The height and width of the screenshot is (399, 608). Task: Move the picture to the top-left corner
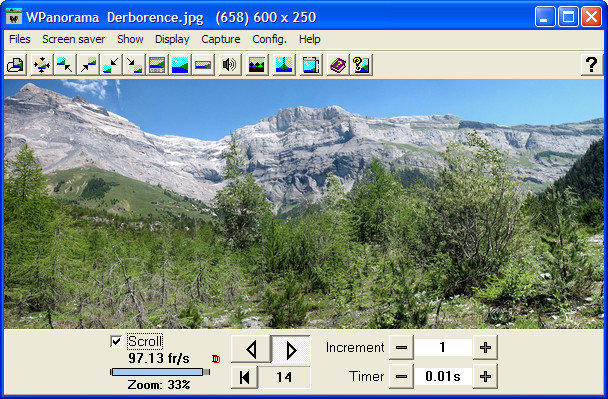pos(64,64)
